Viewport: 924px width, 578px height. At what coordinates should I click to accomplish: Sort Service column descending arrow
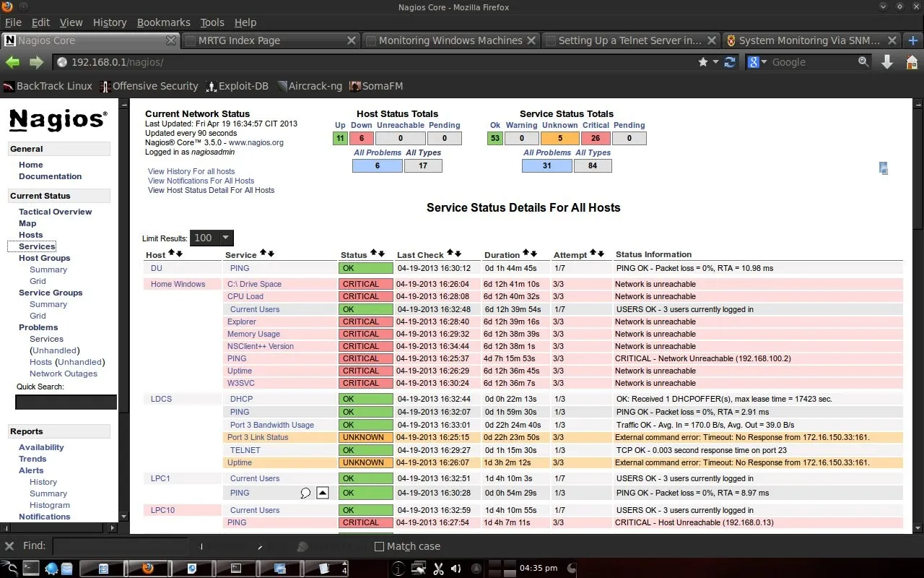pos(271,254)
